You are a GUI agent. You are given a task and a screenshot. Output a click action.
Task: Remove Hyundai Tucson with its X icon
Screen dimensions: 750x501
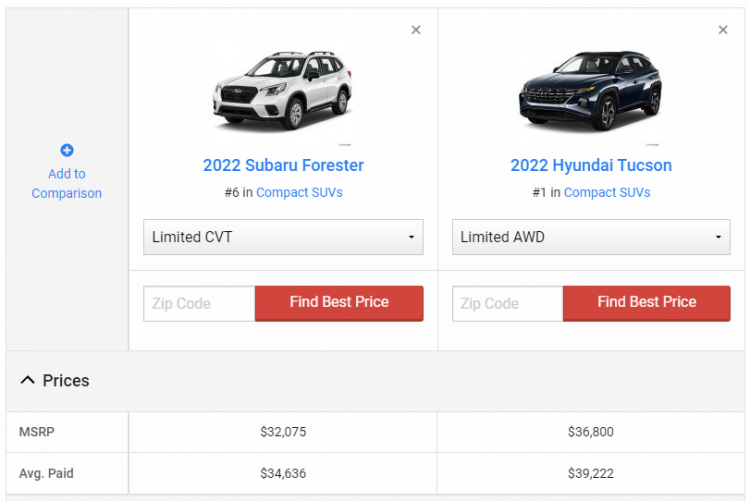[x=723, y=30]
